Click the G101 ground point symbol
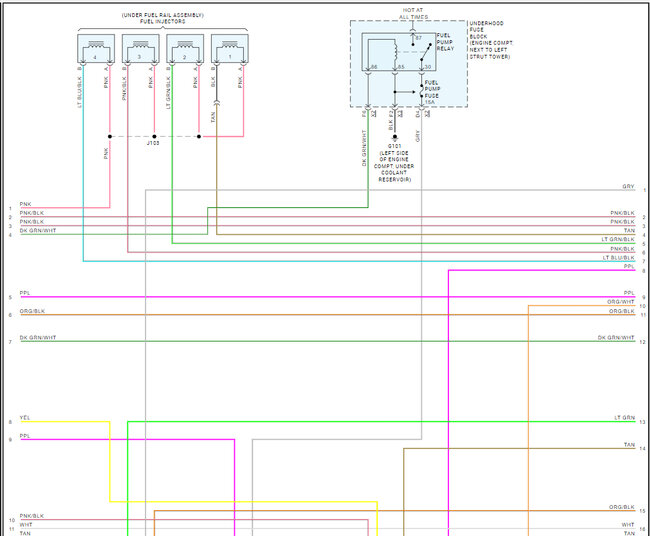Screen dimensions: 650x536 pyautogui.click(x=395, y=136)
